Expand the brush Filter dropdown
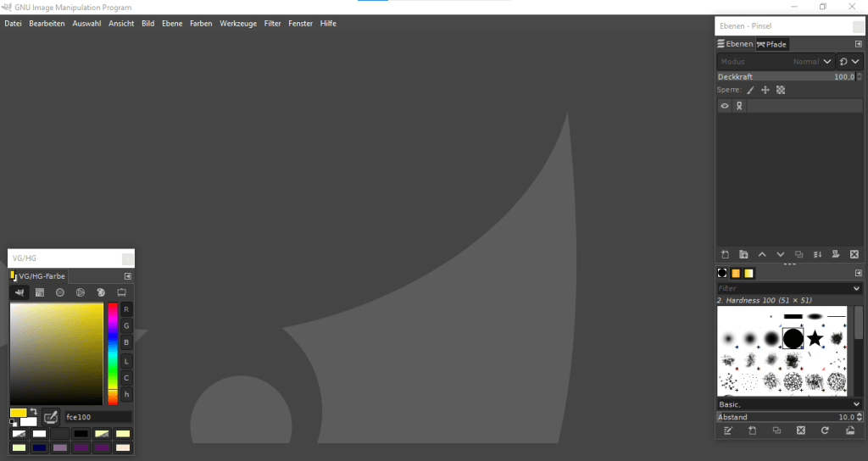Image resolution: width=868 pixels, height=461 pixels. coord(856,288)
